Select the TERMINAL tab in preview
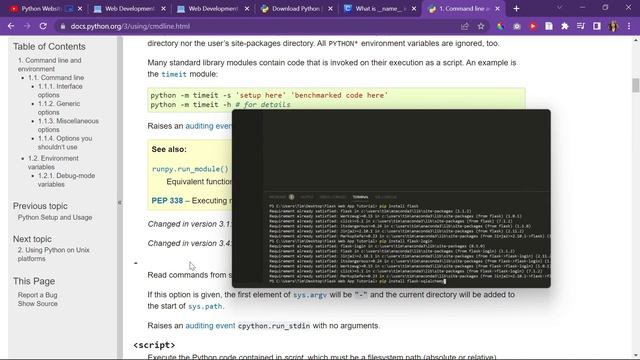Screen dimensions: 640x360 360,197
